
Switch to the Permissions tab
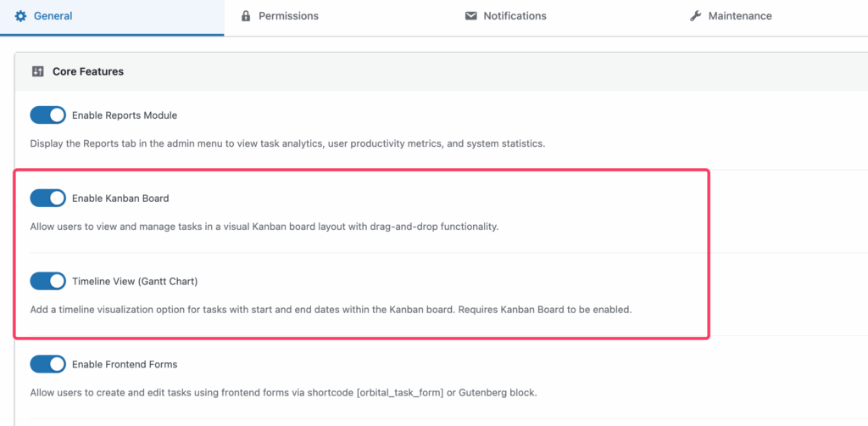click(x=288, y=16)
